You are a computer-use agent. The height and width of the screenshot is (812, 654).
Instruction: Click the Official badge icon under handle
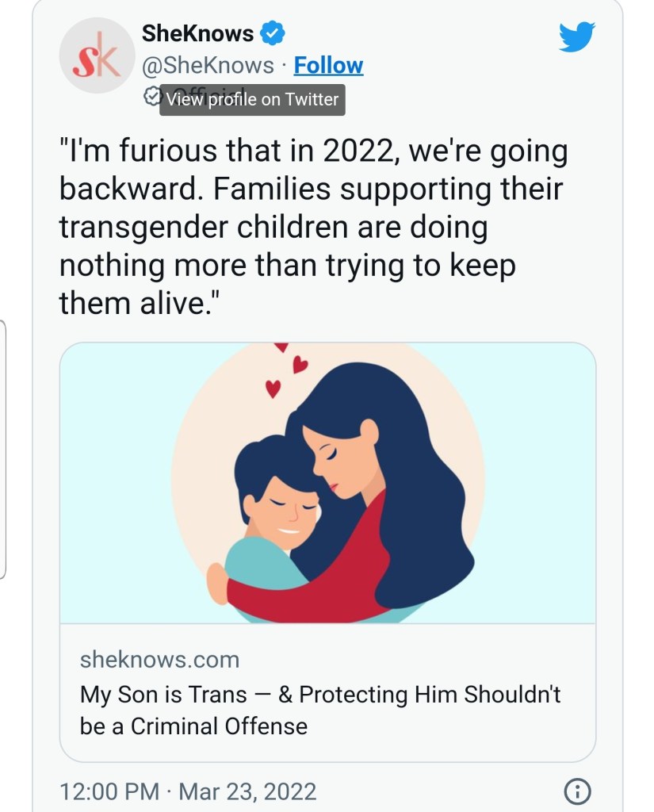(x=151, y=97)
